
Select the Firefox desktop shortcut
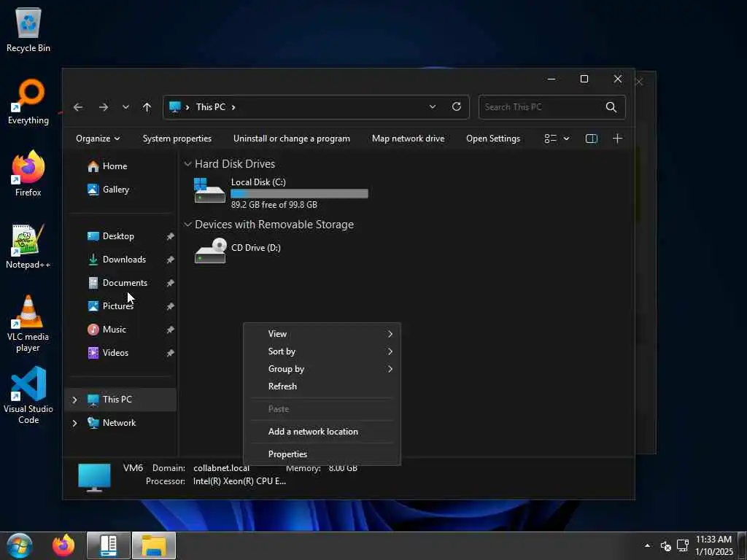click(28, 174)
